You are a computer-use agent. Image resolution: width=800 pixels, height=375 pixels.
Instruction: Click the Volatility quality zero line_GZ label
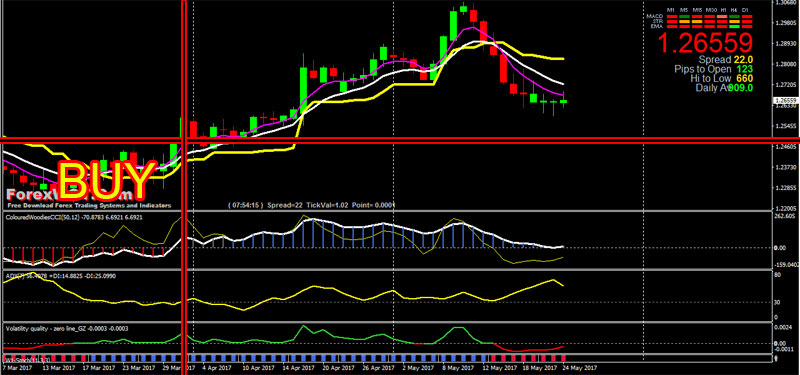coord(67,329)
